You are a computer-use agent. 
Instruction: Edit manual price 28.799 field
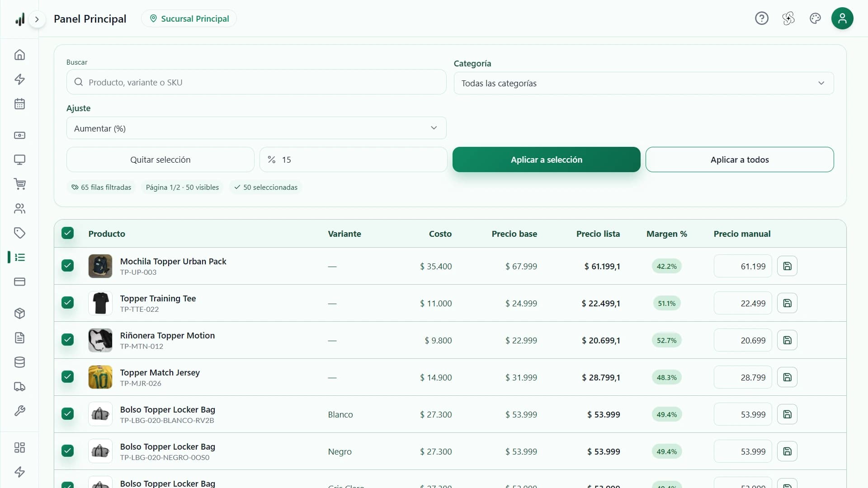click(x=743, y=377)
